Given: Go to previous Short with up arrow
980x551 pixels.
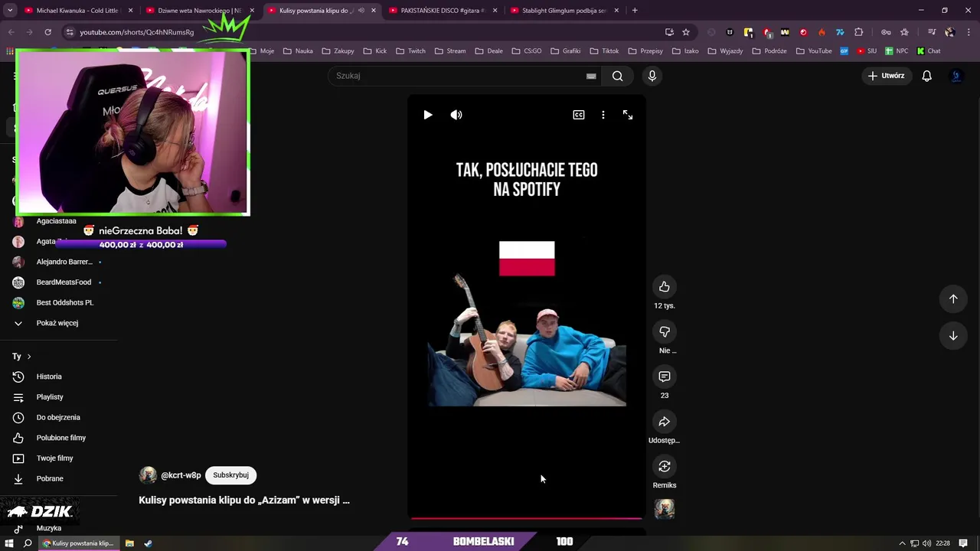Looking at the screenshot, I should click(953, 299).
